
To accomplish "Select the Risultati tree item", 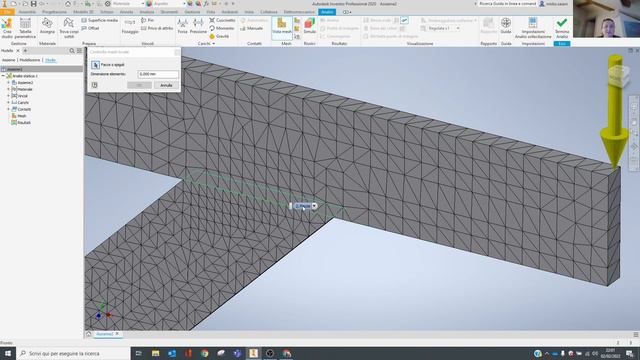I will [x=20, y=122].
